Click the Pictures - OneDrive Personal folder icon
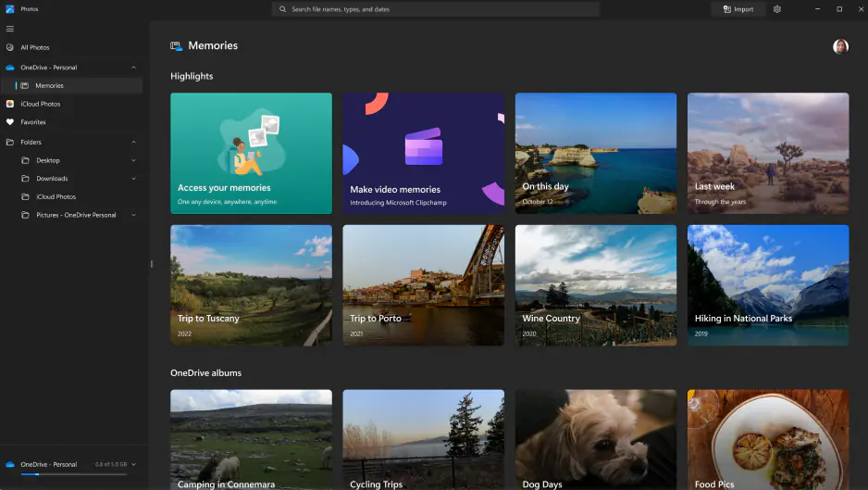This screenshot has height=490, width=868. (x=25, y=215)
